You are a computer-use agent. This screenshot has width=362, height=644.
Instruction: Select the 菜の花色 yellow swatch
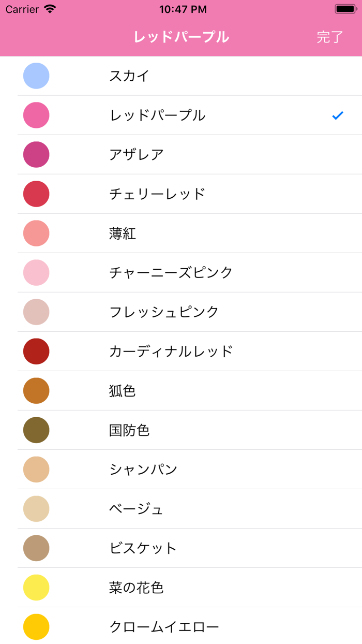pyautogui.click(x=36, y=588)
